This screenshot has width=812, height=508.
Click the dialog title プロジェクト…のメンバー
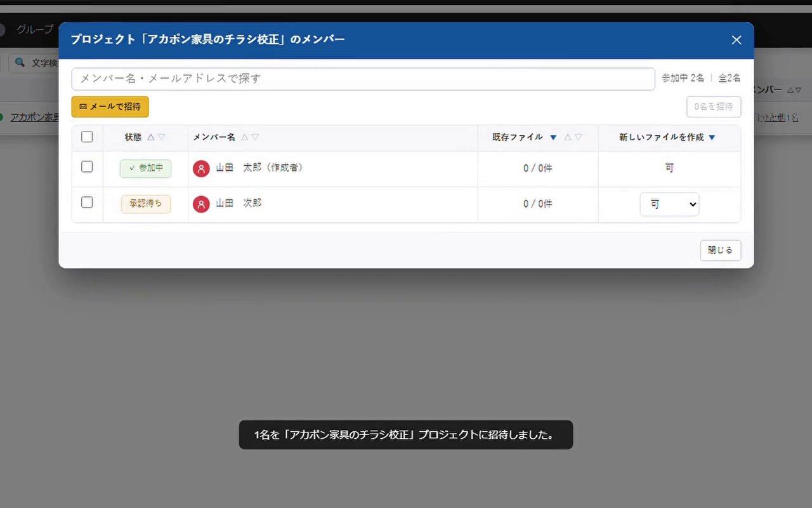(x=208, y=39)
